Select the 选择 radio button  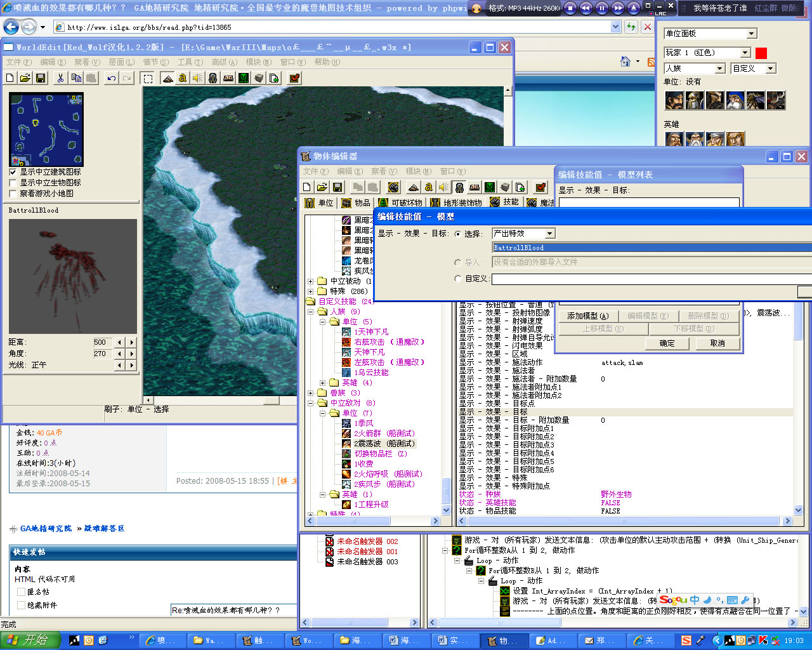point(458,234)
